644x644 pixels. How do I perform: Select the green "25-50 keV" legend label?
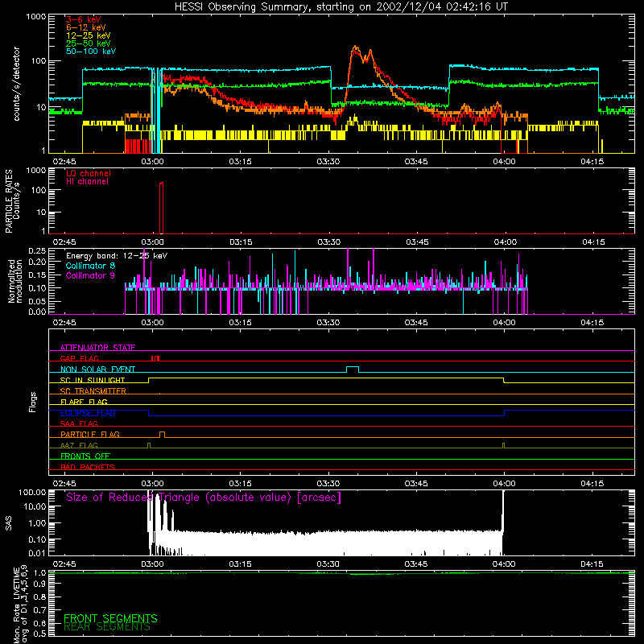89,43
